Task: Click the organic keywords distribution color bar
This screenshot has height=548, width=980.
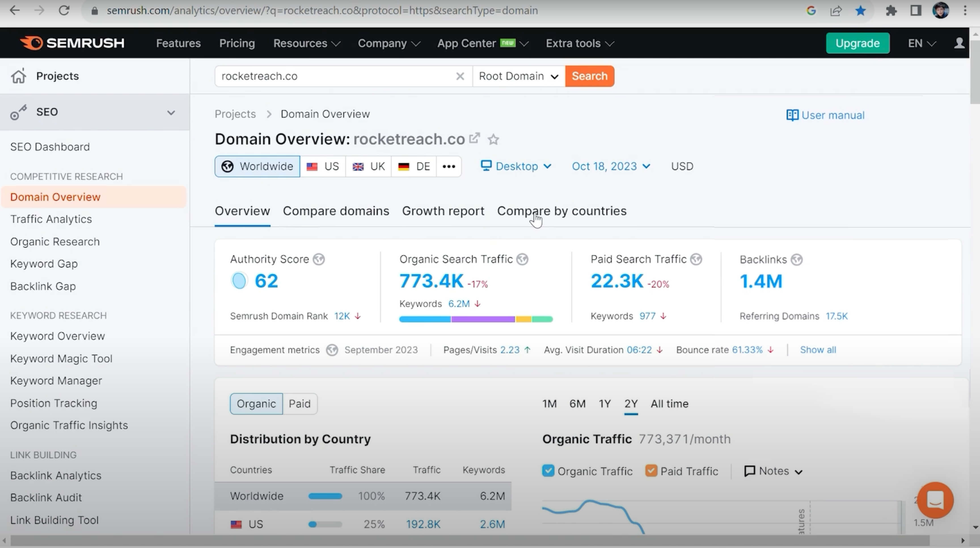Action: (x=476, y=319)
